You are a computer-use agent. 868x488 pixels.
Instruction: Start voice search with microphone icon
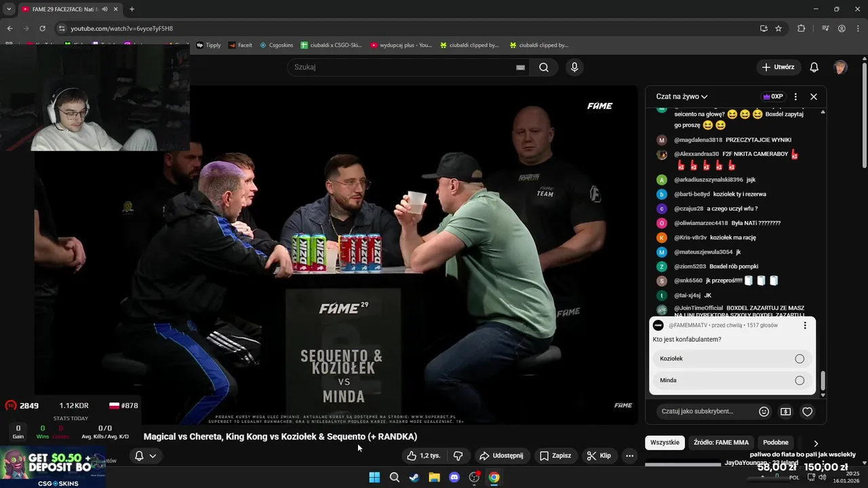574,67
